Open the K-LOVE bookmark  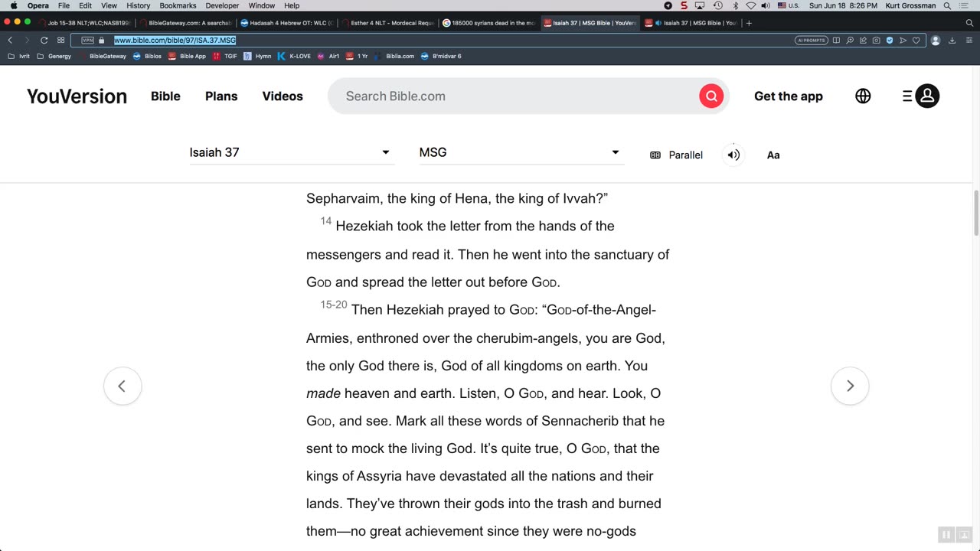coord(294,56)
